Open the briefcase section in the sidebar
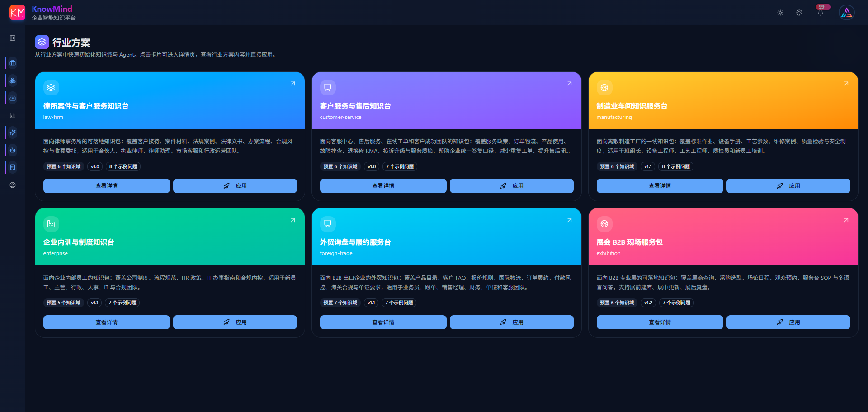 13,63
